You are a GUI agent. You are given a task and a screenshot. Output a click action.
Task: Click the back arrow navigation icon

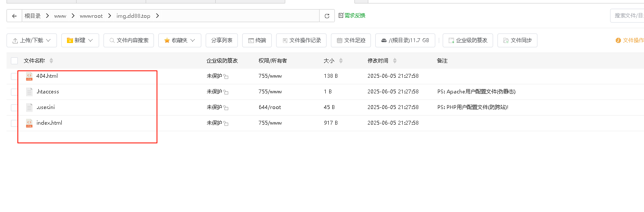pos(14,16)
